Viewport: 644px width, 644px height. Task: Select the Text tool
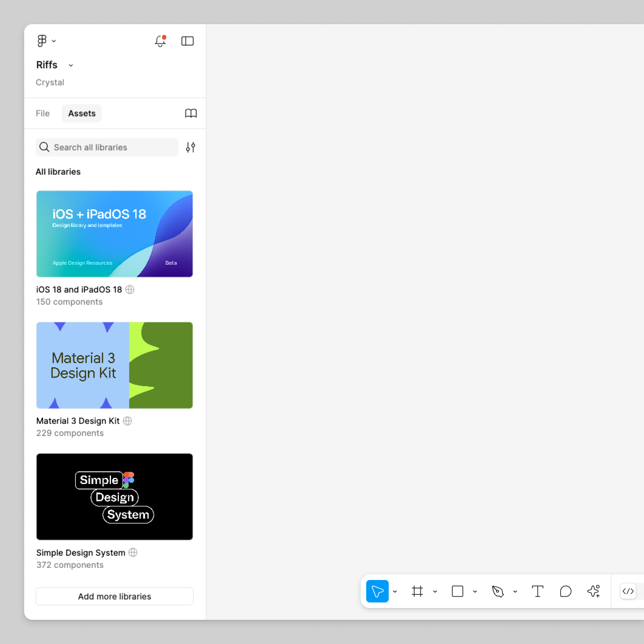click(x=538, y=591)
